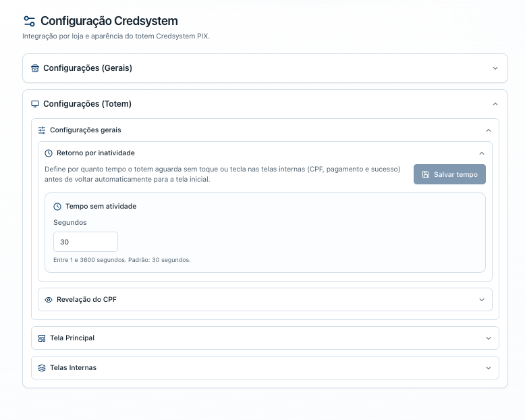Click the clock icon beside Tempo sem atividade
The height and width of the screenshot is (420, 525).
click(57, 207)
